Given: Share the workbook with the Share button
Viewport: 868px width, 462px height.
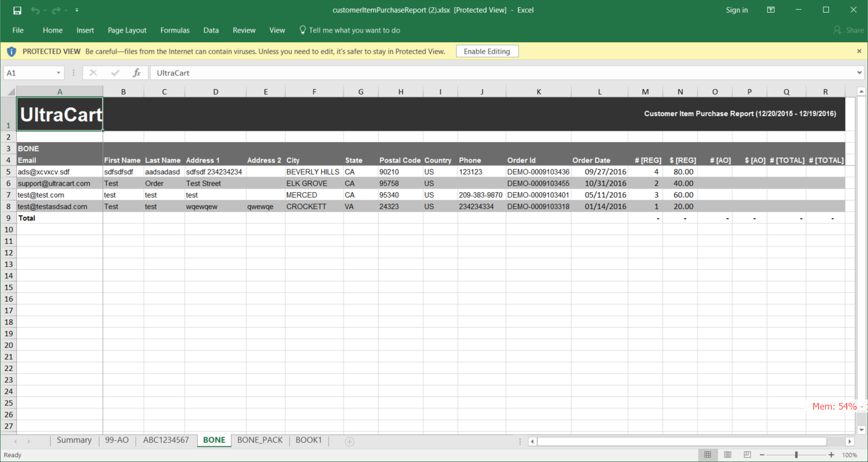Looking at the screenshot, I should 848,30.
